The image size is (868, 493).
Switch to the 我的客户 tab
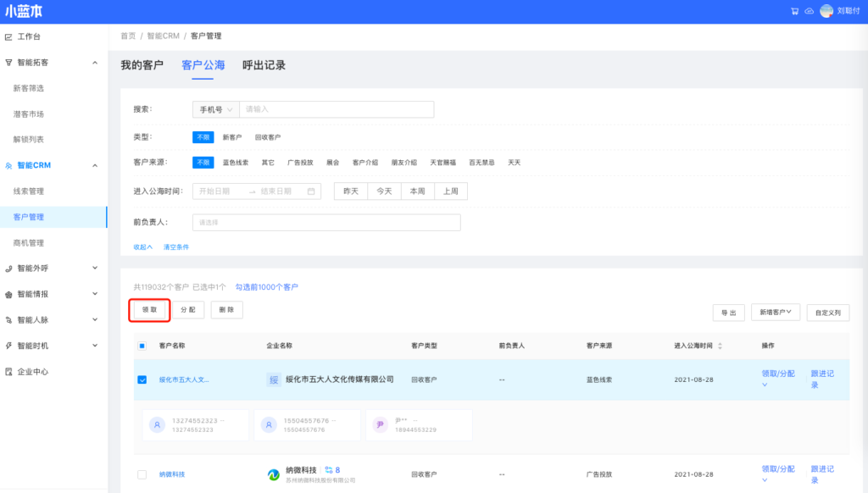[x=142, y=65]
